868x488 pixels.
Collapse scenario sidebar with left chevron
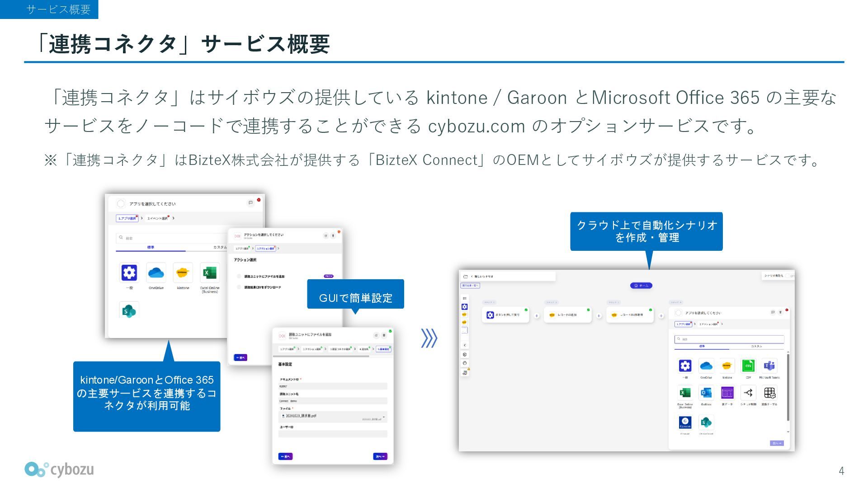click(465, 345)
